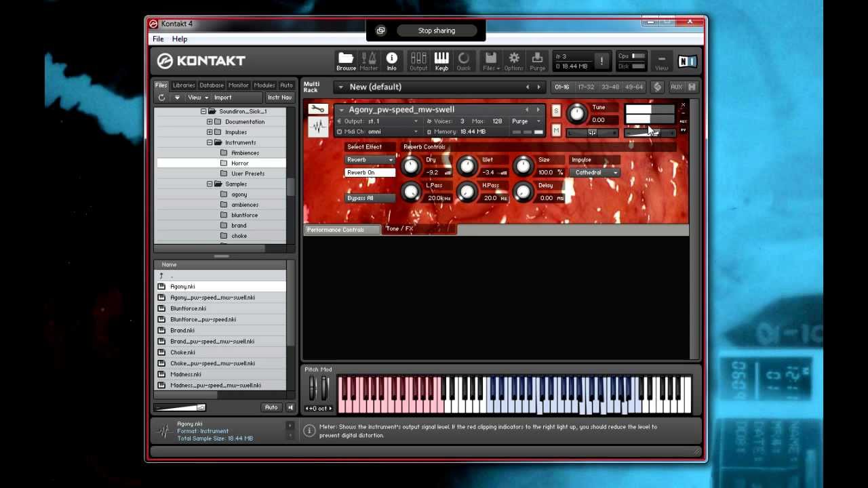Collapse the Soundiron_Sick_1 folder
Screen dimensions: 868x488
pyautogui.click(x=203, y=111)
